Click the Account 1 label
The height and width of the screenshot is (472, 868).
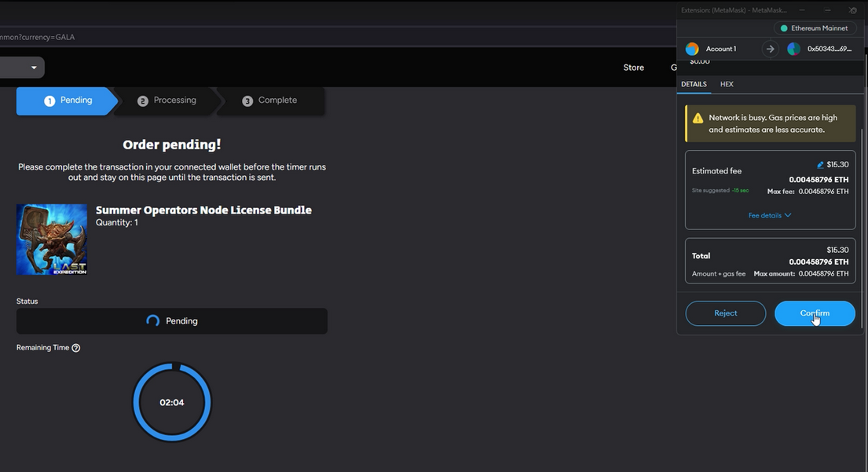[721, 49]
